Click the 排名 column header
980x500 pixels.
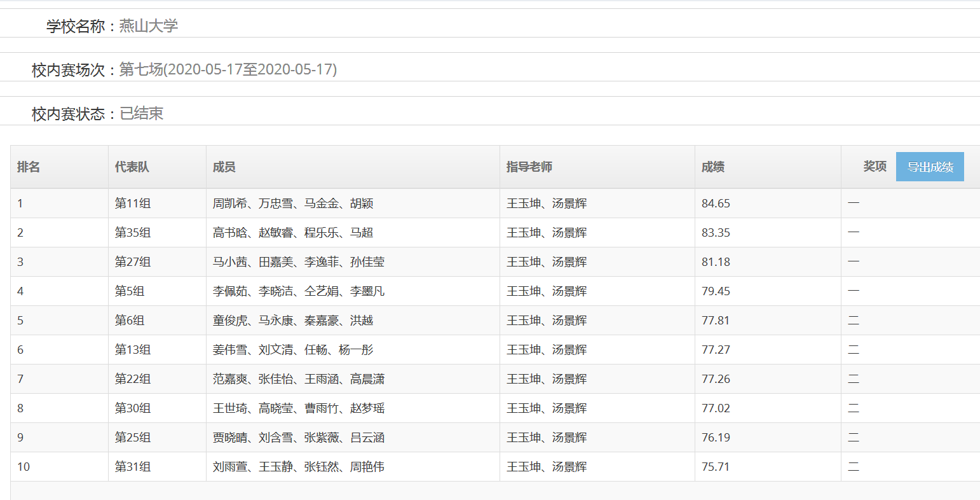pyautogui.click(x=29, y=167)
